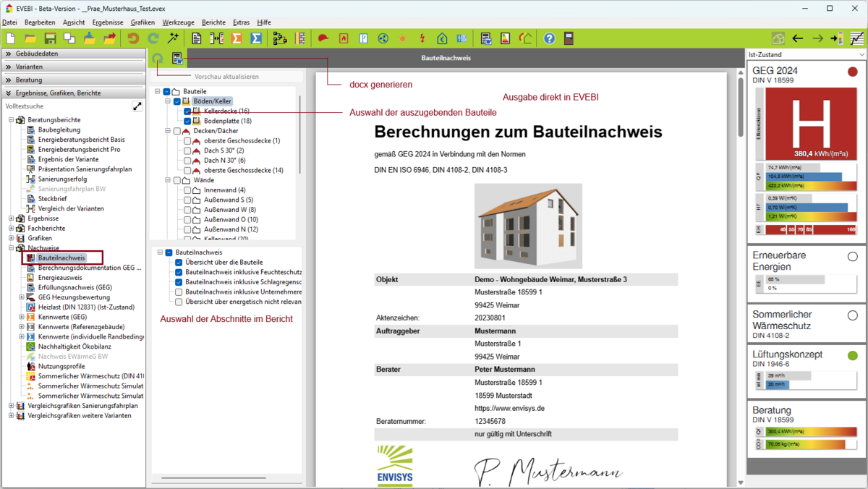
Task: Click the black back arrow in the top-right toolbar
Action: (798, 38)
